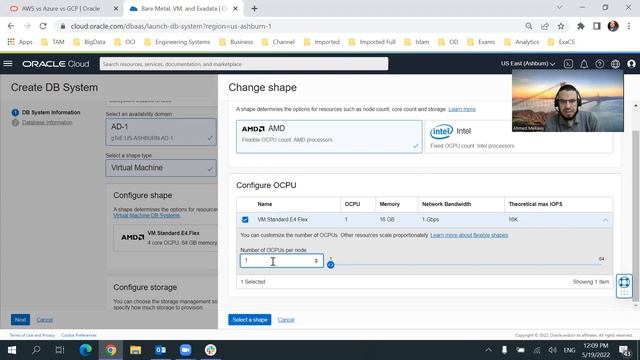Click the Oracle Cloud search resources field
This screenshot has width=640, height=360.
[244, 64]
